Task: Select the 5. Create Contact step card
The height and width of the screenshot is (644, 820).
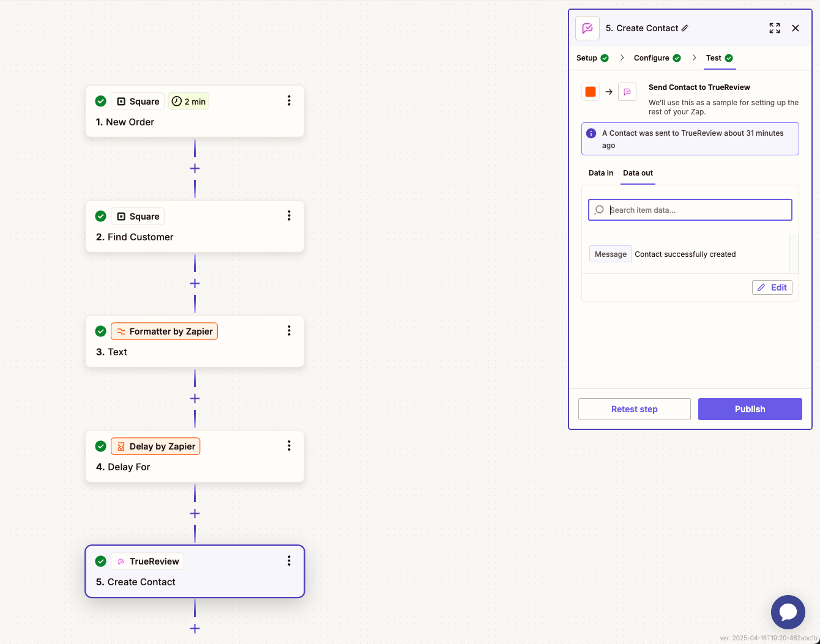Action: tap(195, 571)
